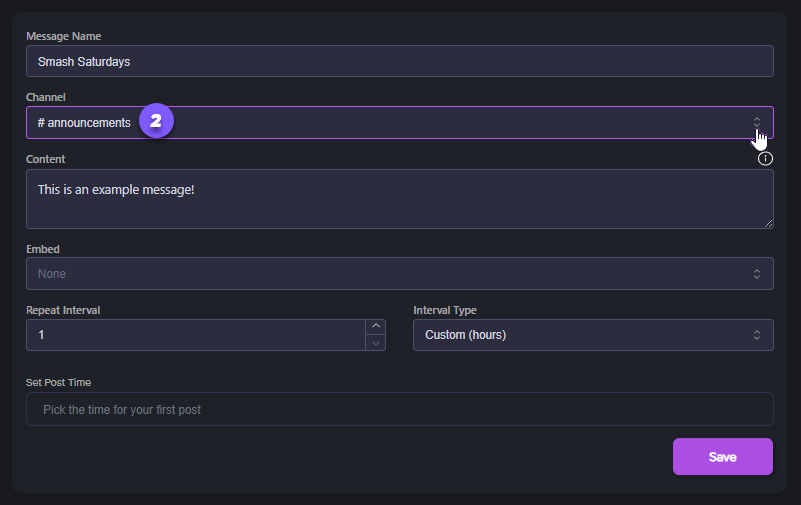Click the "Repeat Interval" label text

tap(63, 310)
